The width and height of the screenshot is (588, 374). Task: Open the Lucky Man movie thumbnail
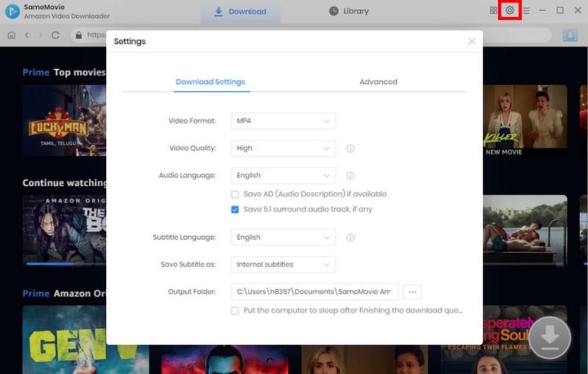64,120
